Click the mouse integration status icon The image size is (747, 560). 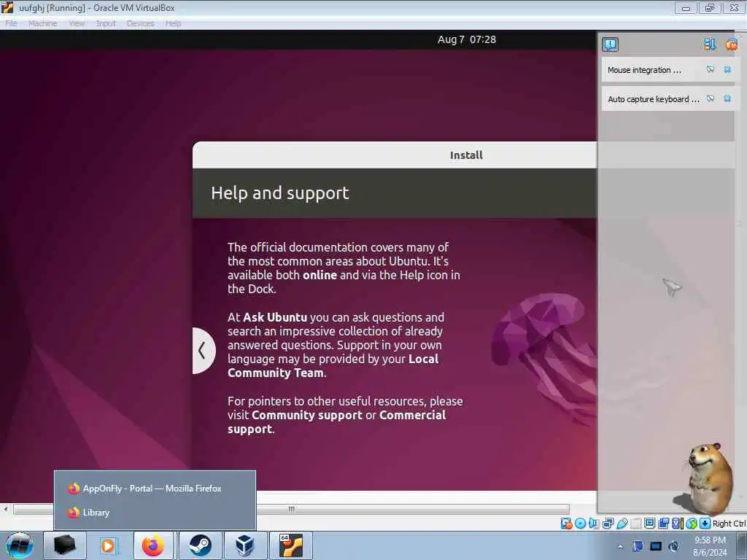point(692,524)
